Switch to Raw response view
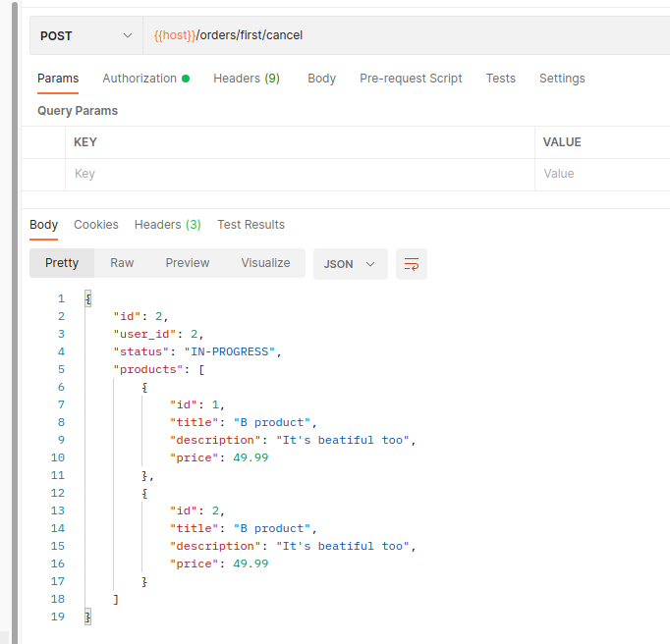The image size is (670, 644). (122, 263)
